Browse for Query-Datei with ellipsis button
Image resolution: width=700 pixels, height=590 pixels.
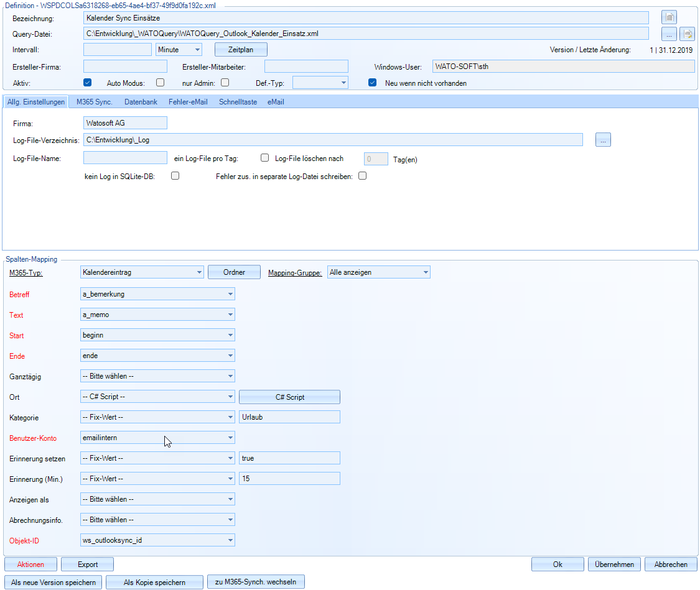(x=669, y=34)
